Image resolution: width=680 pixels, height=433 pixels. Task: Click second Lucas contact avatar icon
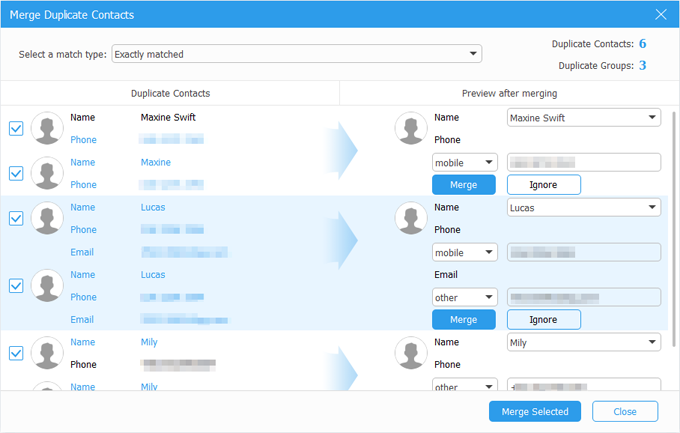pos(47,285)
